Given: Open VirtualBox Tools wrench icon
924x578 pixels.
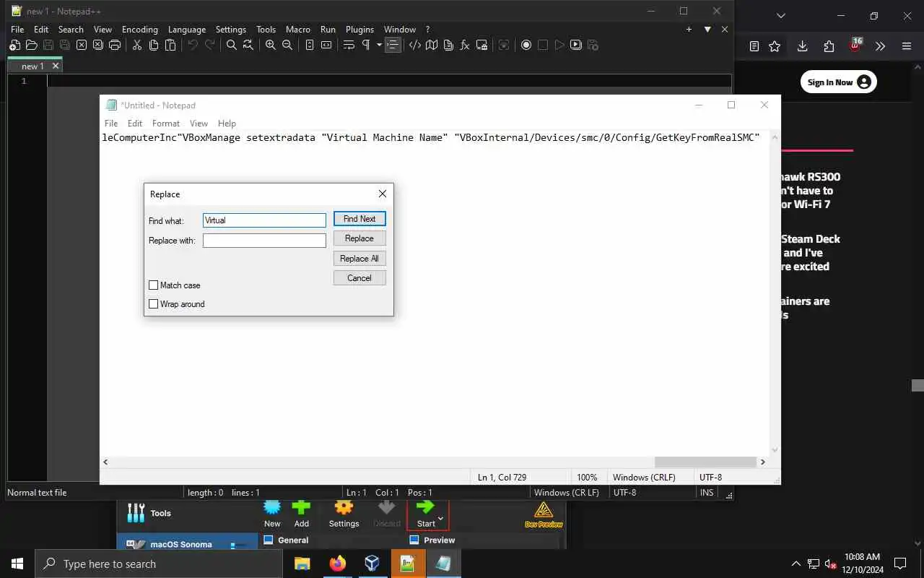Looking at the screenshot, I should coord(136,513).
